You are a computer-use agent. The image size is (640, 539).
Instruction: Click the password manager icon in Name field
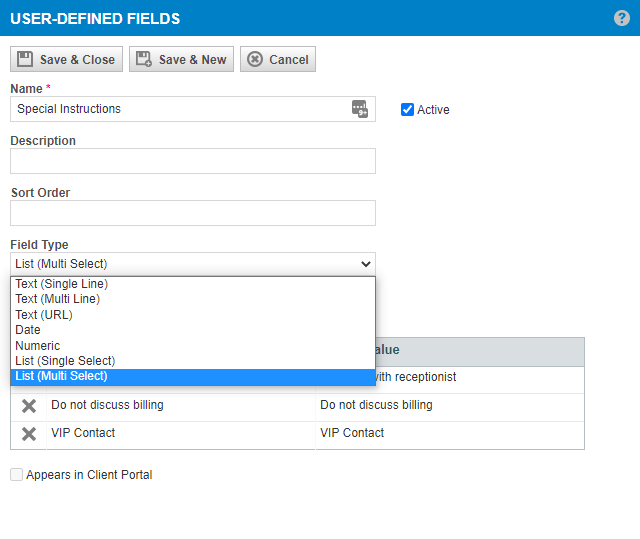coord(360,109)
